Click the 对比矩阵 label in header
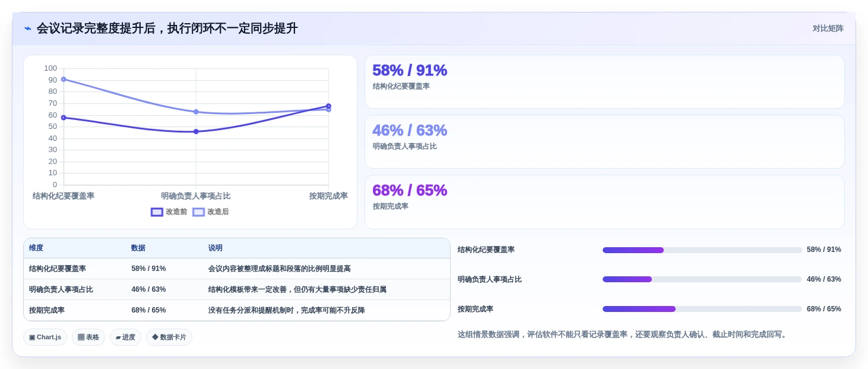This screenshot has width=868, height=369. point(828,29)
